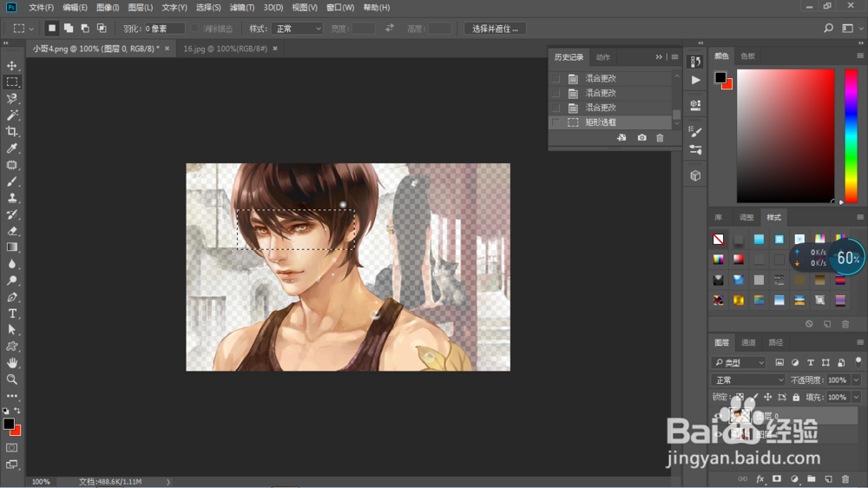
Task: Click the Play actions button in dock
Action: tap(695, 80)
